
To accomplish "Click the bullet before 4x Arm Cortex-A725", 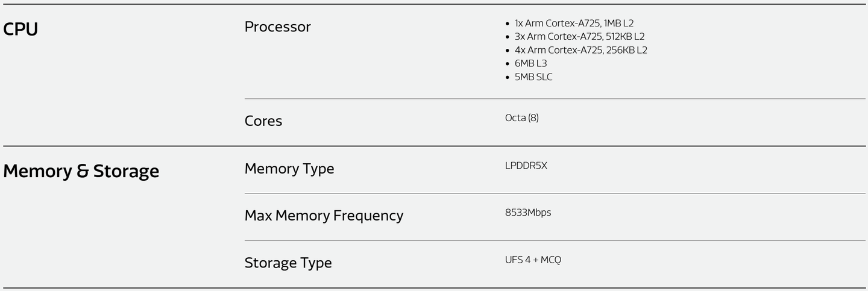I will pos(508,51).
